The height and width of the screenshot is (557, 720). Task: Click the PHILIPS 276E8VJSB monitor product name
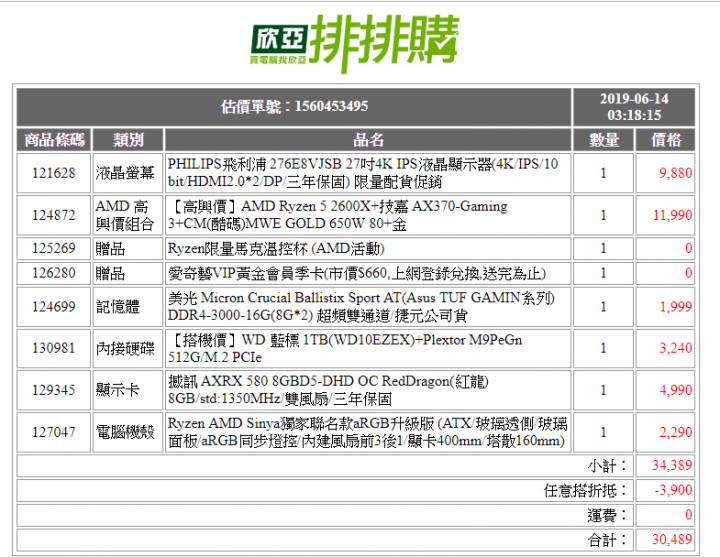363,173
